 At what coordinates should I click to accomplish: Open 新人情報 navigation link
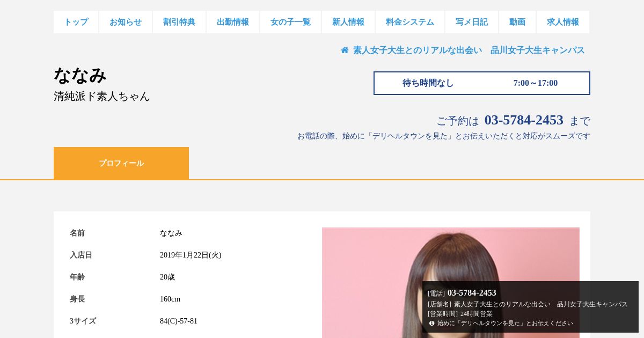[x=348, y=22]
